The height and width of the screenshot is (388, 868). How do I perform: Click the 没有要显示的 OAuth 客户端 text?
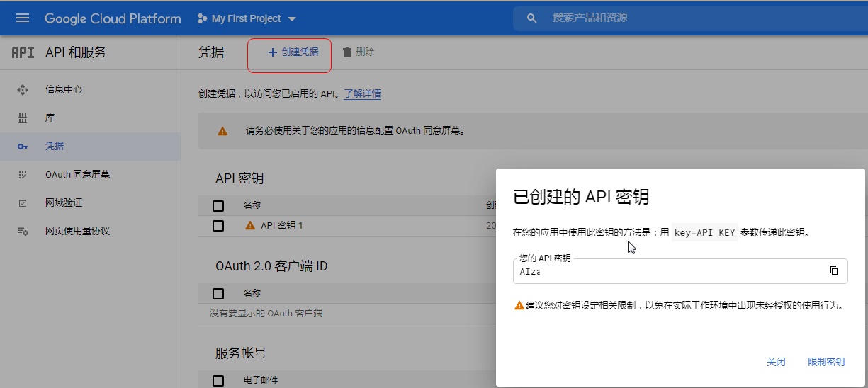266,313
